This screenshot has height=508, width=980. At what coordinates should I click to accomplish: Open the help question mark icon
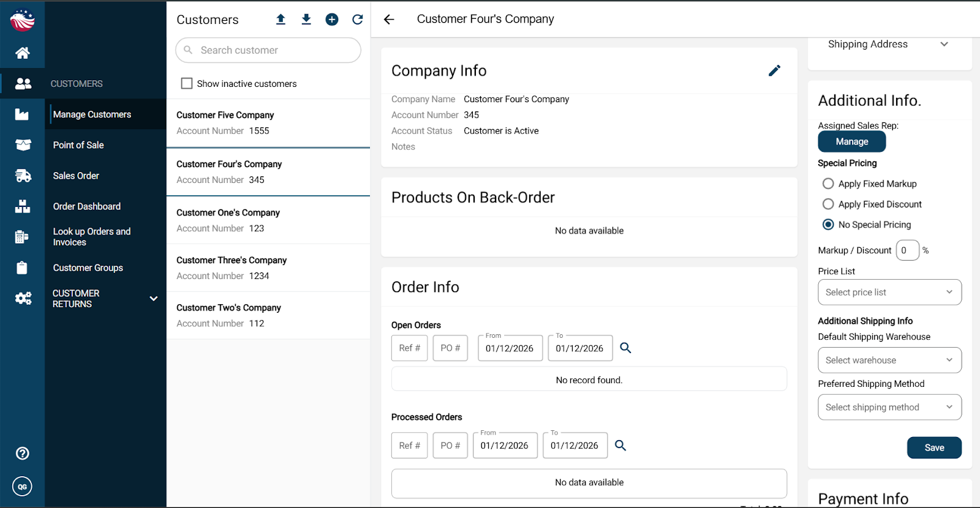(23, 454)
